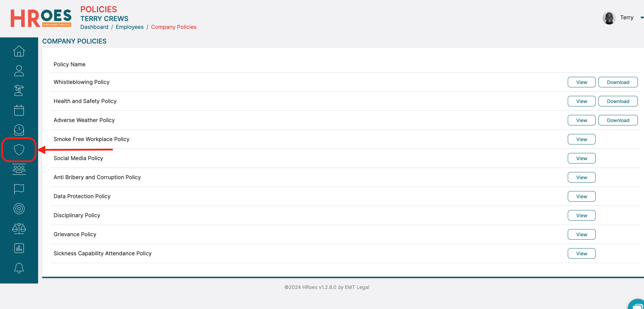
Task: Click the flag icon in sidebar
Action: 19,189
